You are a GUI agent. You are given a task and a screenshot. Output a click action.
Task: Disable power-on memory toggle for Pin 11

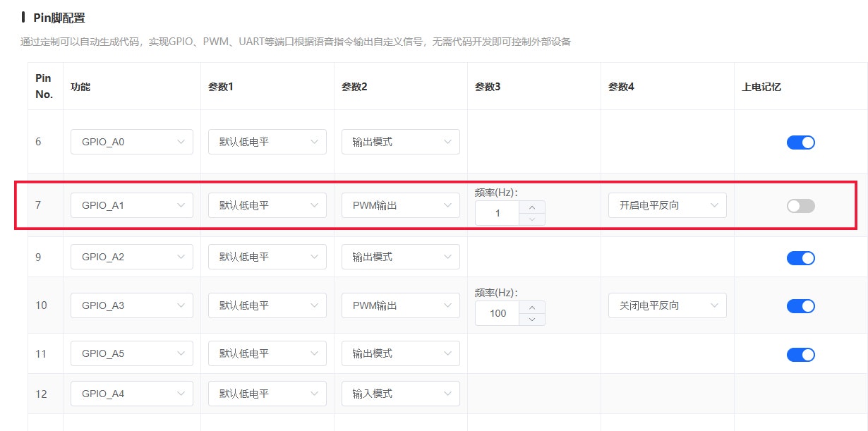point(801,354)
